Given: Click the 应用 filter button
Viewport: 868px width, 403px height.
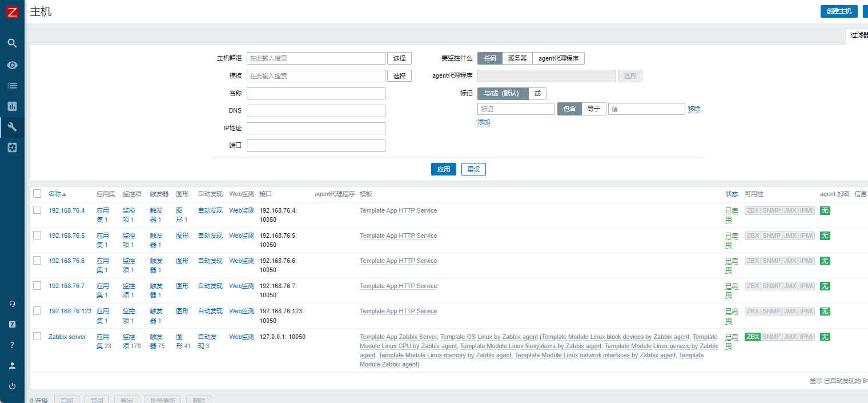Looking at the screenshot, I should pyautogui.click(x=444, y=169).
